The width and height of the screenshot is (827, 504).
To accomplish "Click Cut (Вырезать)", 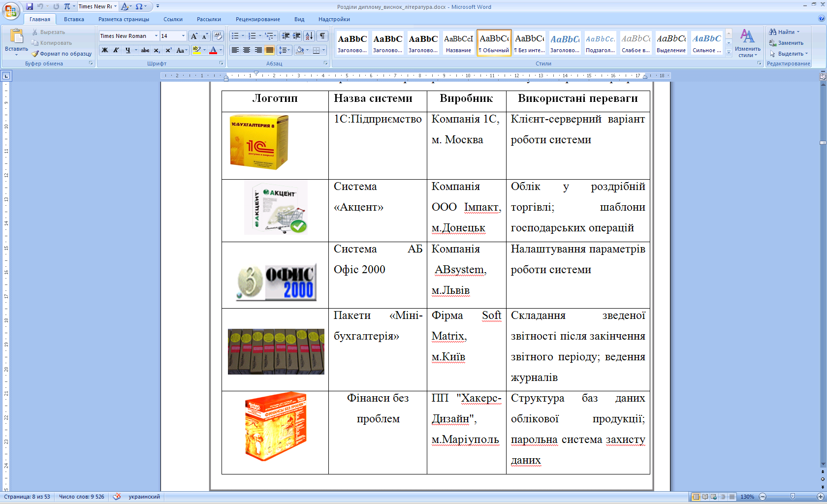I will tap(48, 32).
